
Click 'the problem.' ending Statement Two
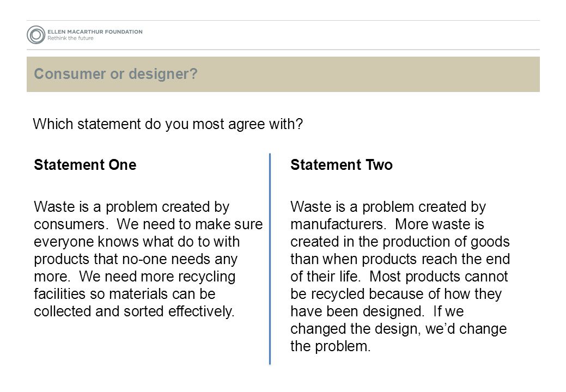point(330,347)
